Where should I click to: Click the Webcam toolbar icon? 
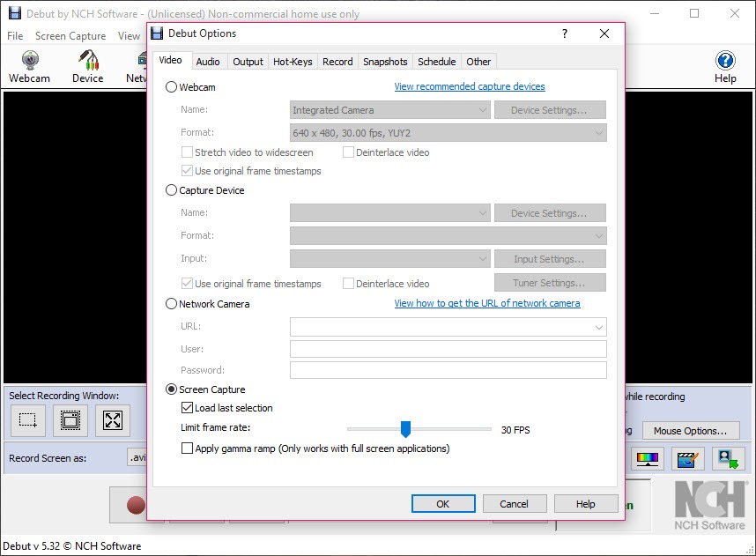[x=29, y=67]
